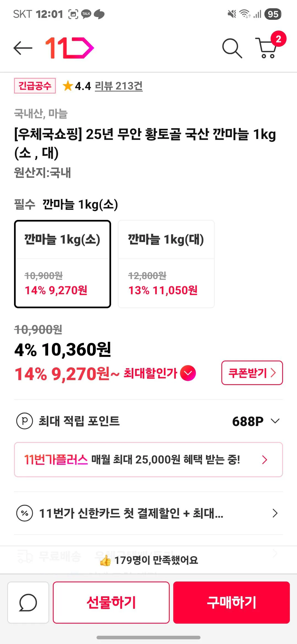Tap the thumbs-up satisfaction badge
Screen dimensions: 297x644
click(106, 560)
